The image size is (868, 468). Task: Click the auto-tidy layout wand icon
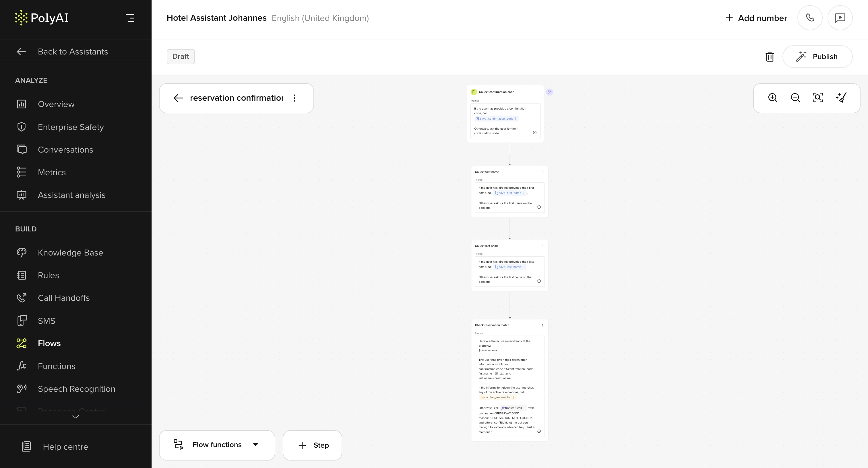tap(841, 97)
